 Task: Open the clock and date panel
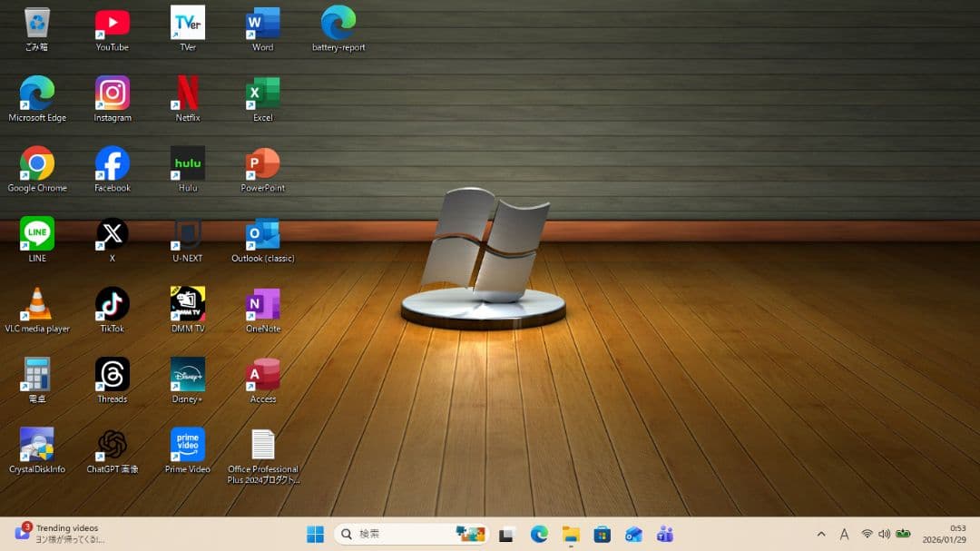pyautogui.click(x=945, y=534)
